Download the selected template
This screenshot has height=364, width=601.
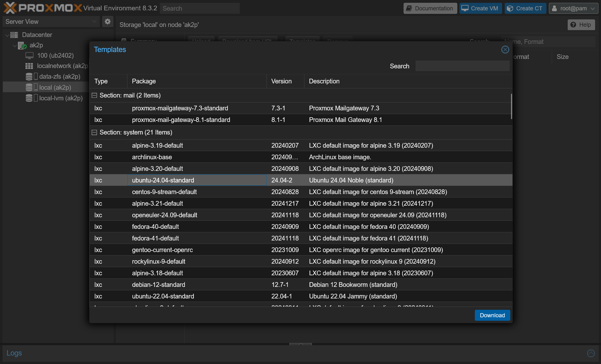(492, 315)
